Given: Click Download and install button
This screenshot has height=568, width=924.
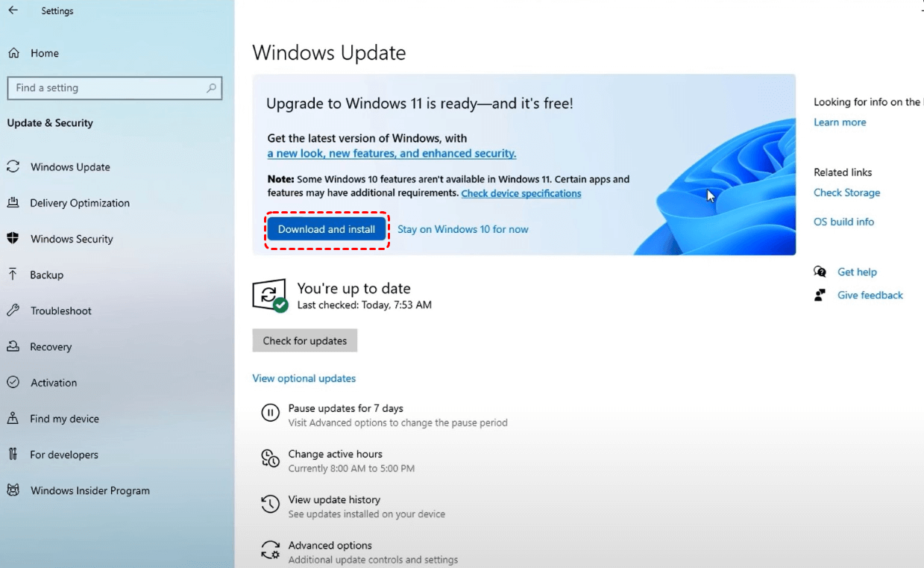Looking at the screenshot, I should (327, 229).
